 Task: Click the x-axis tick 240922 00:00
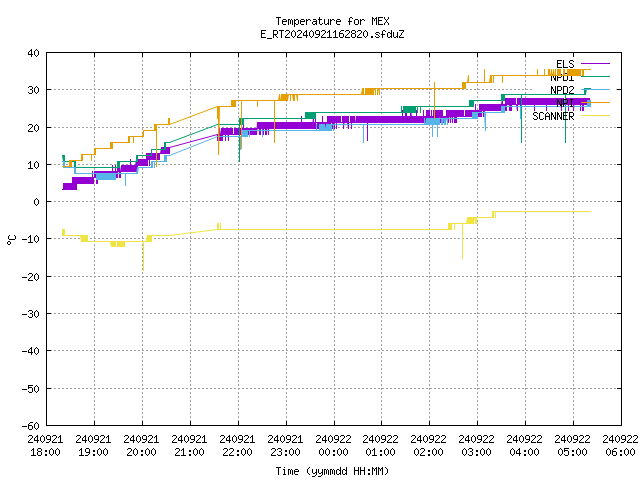click(333, 446)
